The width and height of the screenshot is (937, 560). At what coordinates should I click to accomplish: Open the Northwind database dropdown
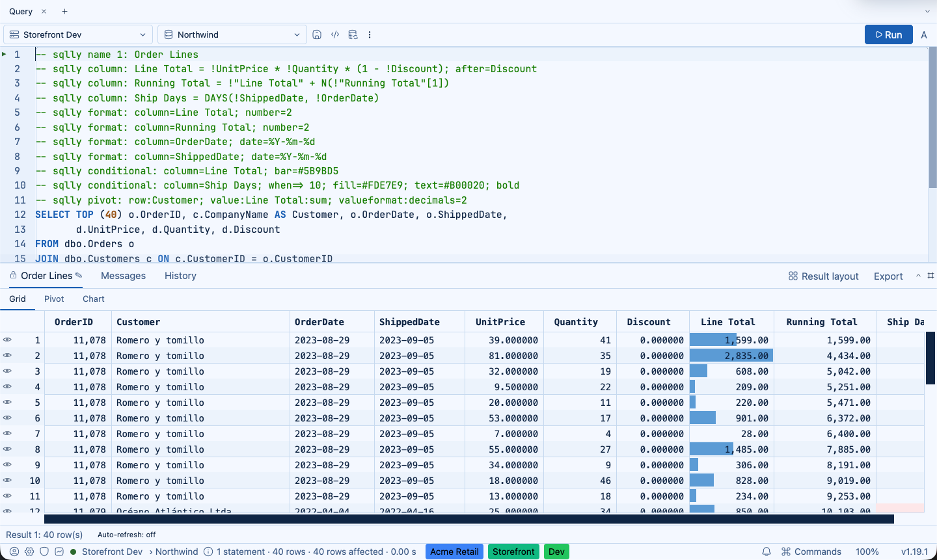pos(232,34)
